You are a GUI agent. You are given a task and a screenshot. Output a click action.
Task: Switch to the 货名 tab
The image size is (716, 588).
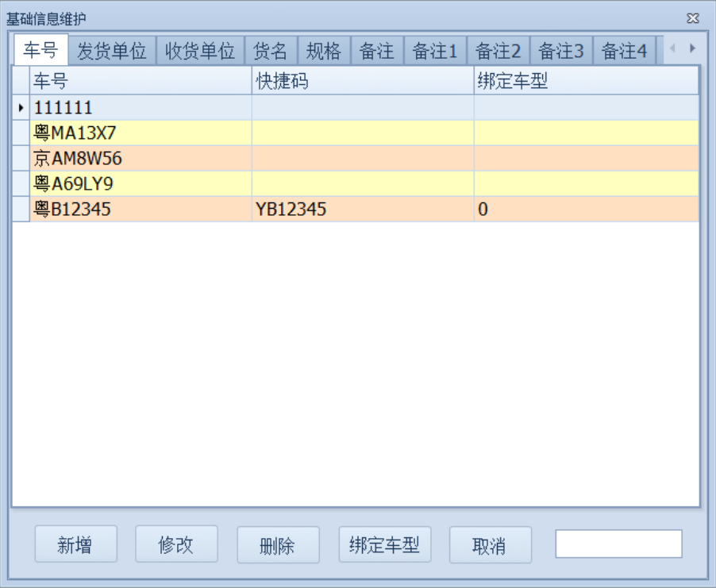271,51
